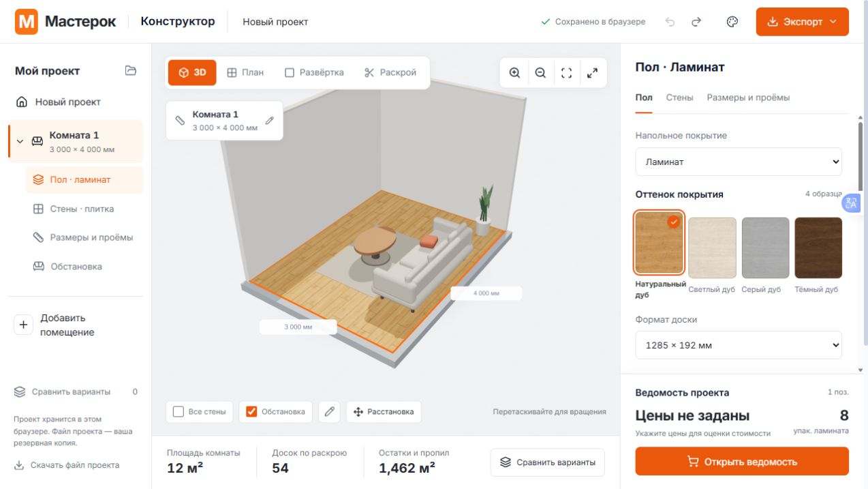Click the right panel vertical scrollbar
The image size is (868, 489).
861,157
